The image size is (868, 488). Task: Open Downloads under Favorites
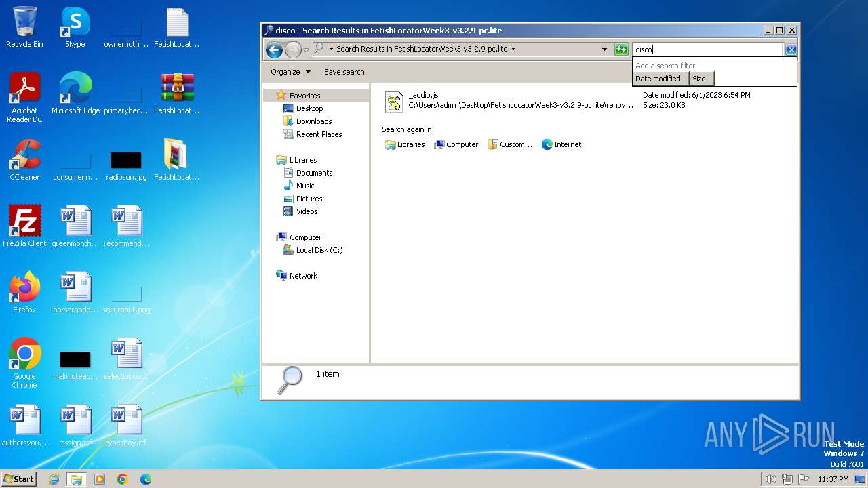click(314, 121)
